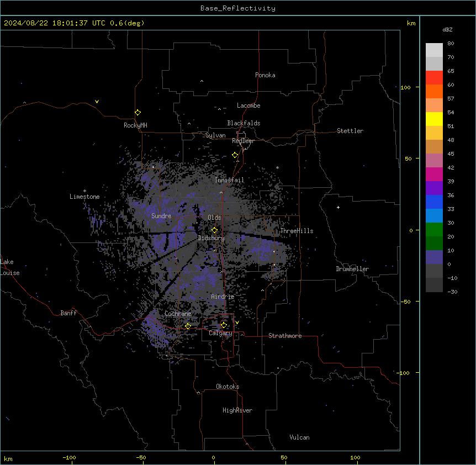The width and height of the screenshot is (476, 465).
Task: Click the -100 tick on bottom axis
Action: tap(69, 457)
